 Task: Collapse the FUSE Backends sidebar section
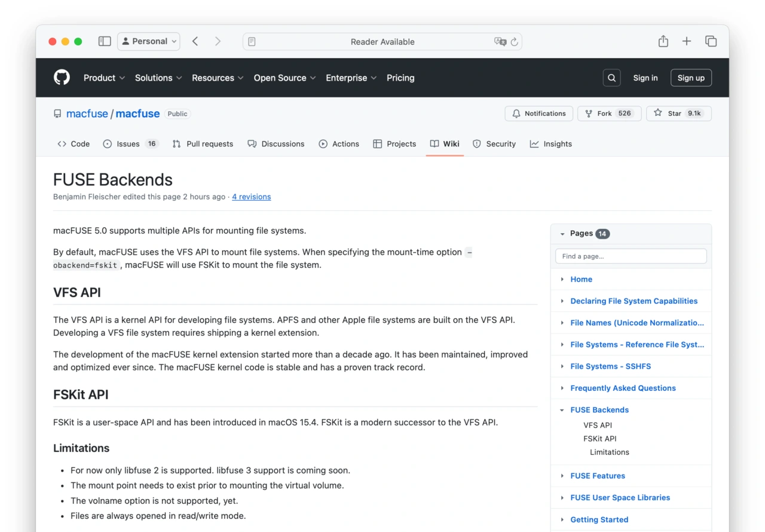point(562,410)
